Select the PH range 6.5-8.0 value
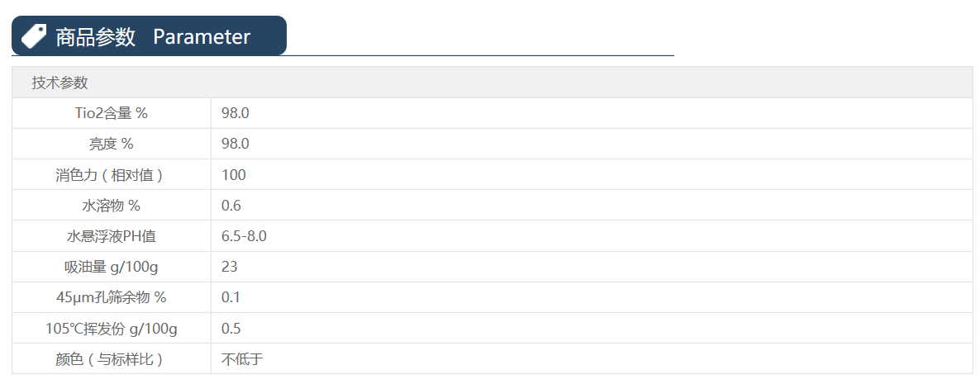This screenshot has width=980, height=384. pyautogui.click(x=244, y=236)
